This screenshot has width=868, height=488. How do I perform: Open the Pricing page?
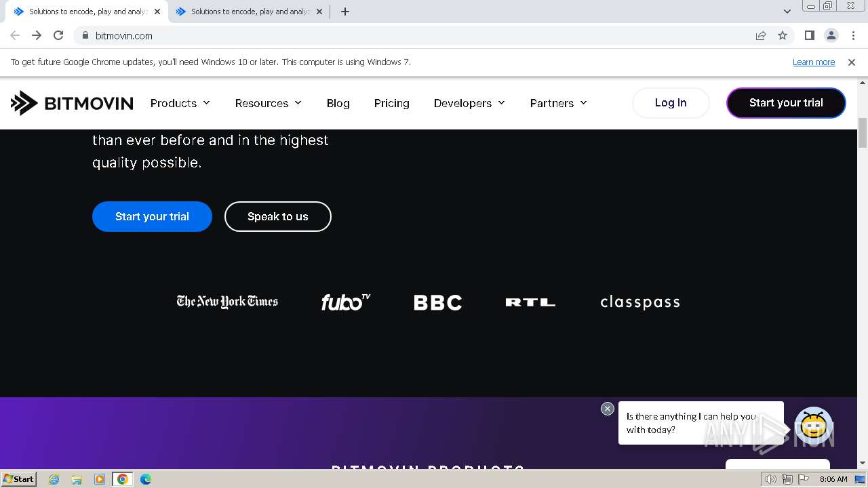pos(392,103)
